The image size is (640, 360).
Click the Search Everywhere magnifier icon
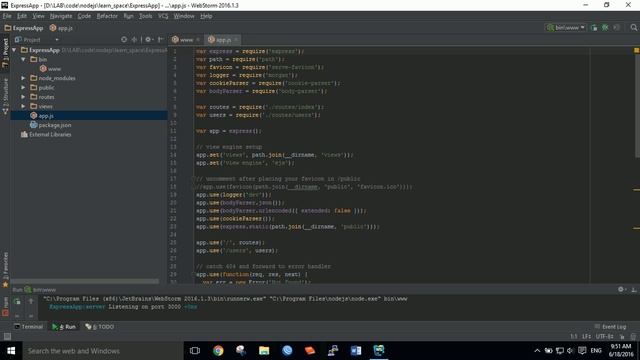point(633,28)
